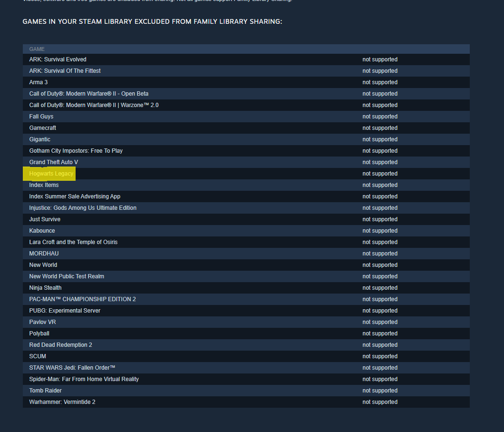Select Warhammer: Vermintide 2 entry
504x432 pixels.
62,402
